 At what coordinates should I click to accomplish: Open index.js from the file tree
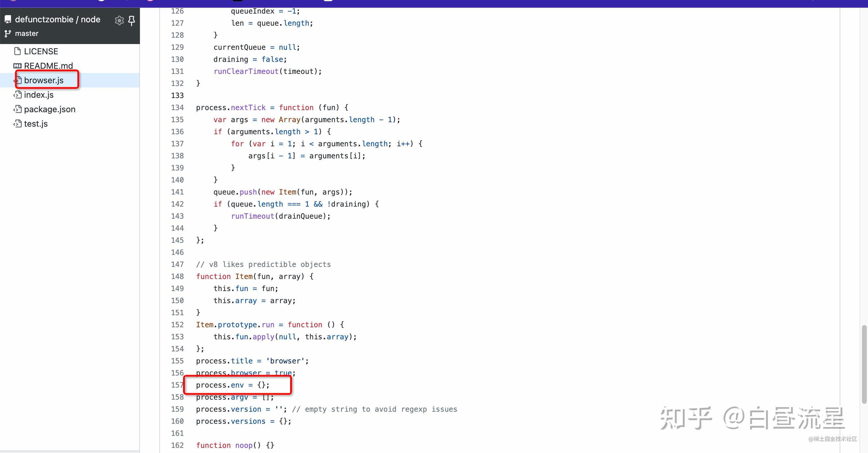coord(39,95)
